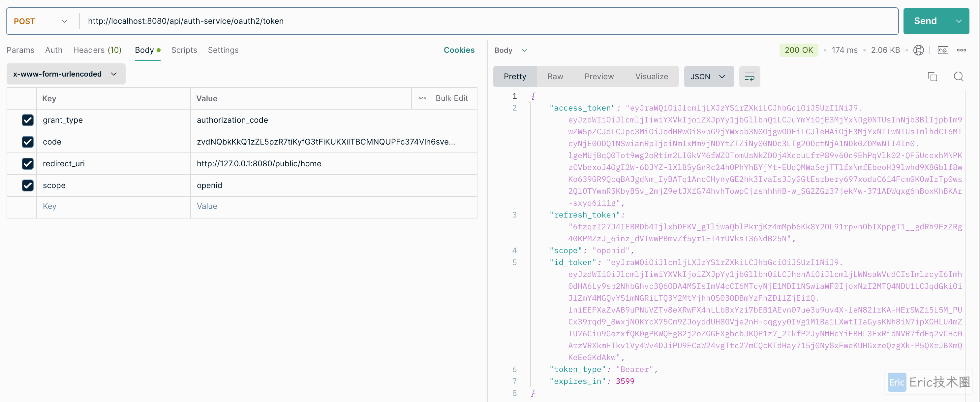
Task: Expand the response Body dropdown
Action: 510,50
